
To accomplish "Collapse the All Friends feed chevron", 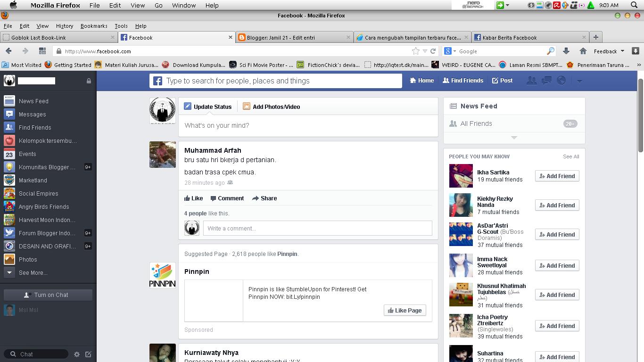I will point(514,138).
